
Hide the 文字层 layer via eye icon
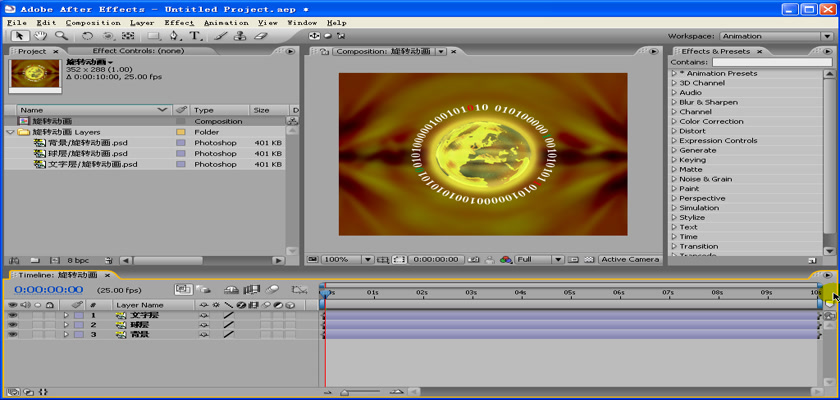[13, 315]
